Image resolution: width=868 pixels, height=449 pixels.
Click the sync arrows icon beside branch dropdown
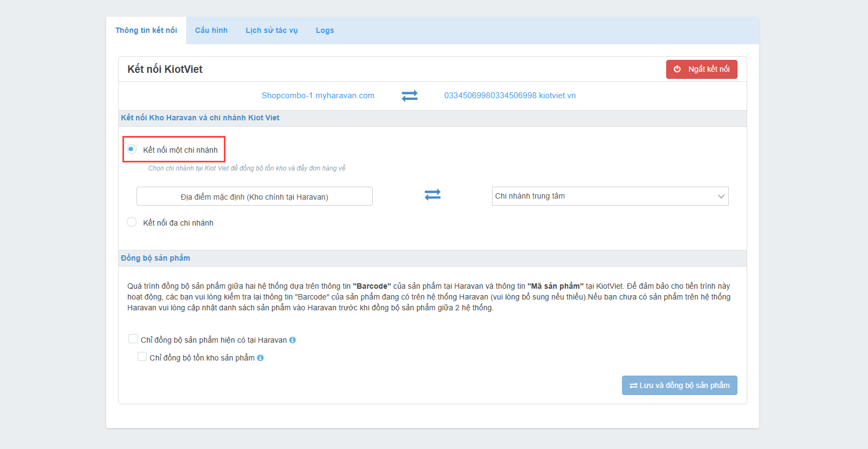pyautogui.click(x=433, y=195)
